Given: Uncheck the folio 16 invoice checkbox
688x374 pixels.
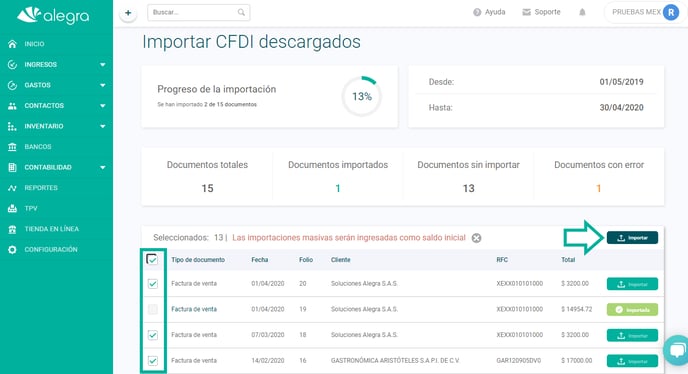Looking at the screenshot, I should point(153,360).
